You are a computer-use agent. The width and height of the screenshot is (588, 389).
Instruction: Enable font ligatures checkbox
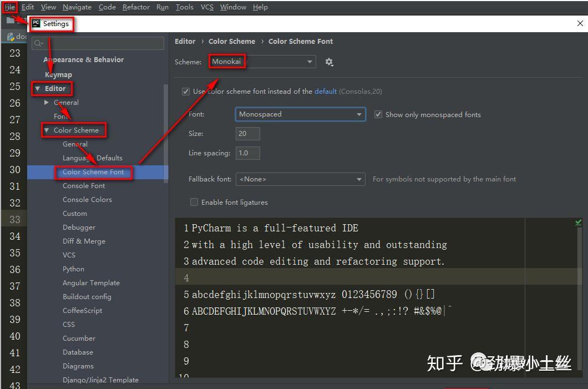[x=194, y=202]
